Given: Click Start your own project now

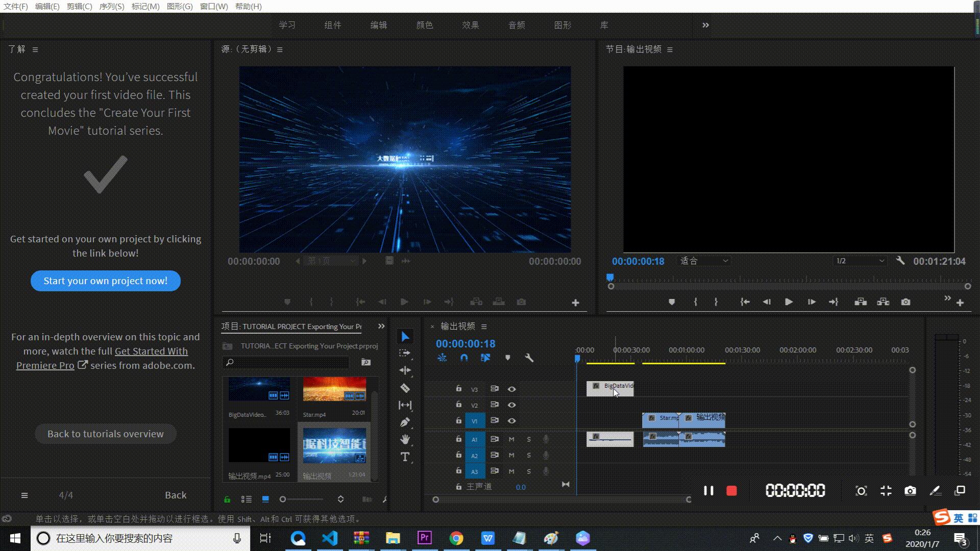Looking at the screenshot, I should (106, 281).
